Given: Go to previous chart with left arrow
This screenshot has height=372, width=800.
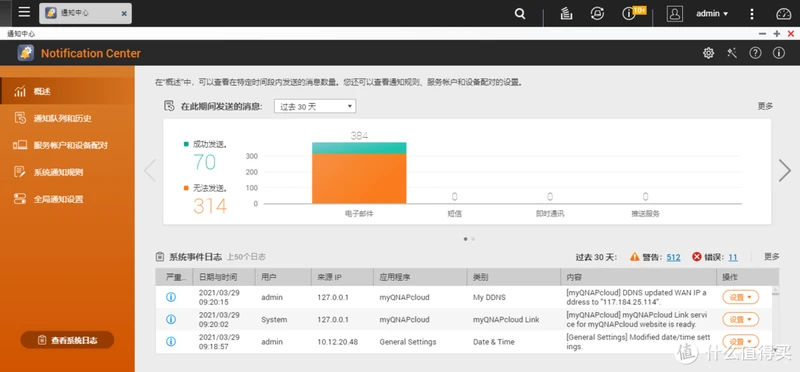Looking at the screenshot, I should [x=149, y=170].
